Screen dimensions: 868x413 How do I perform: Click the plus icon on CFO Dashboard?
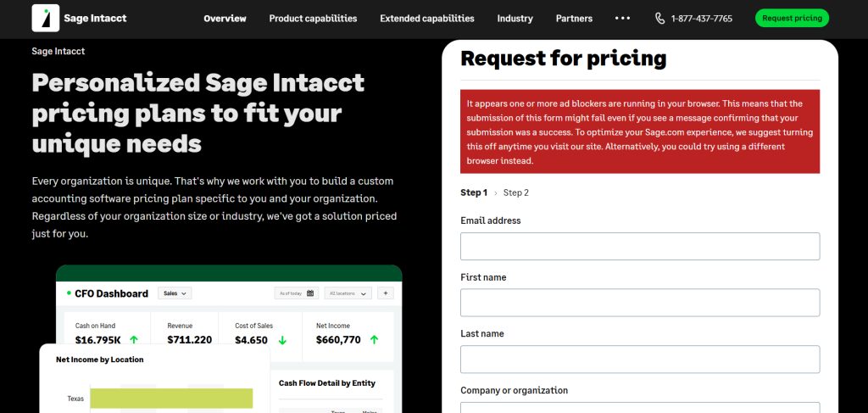click(x=386, y=293)
